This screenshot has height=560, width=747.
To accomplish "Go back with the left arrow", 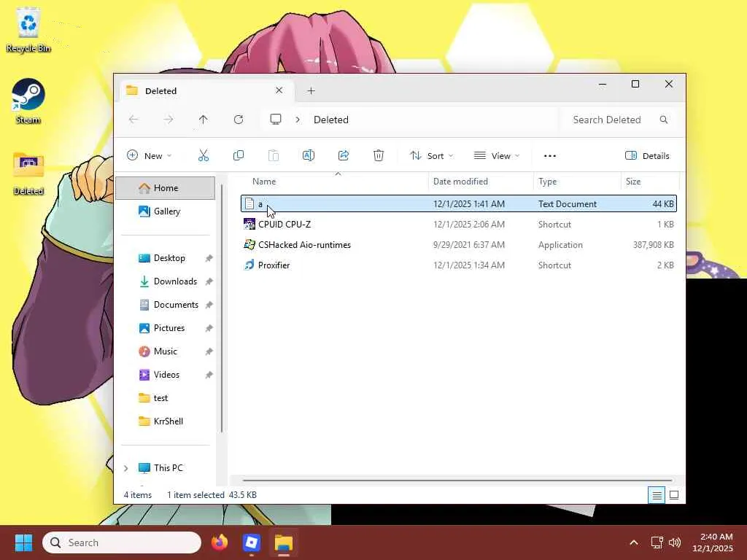I will point(133,120).
